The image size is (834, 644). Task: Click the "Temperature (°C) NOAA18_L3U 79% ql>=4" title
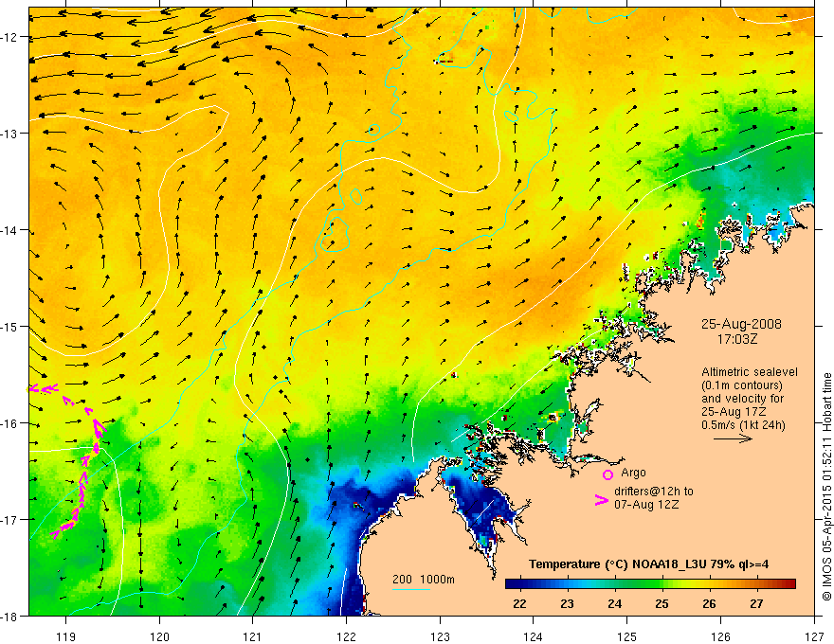point(649,564)
